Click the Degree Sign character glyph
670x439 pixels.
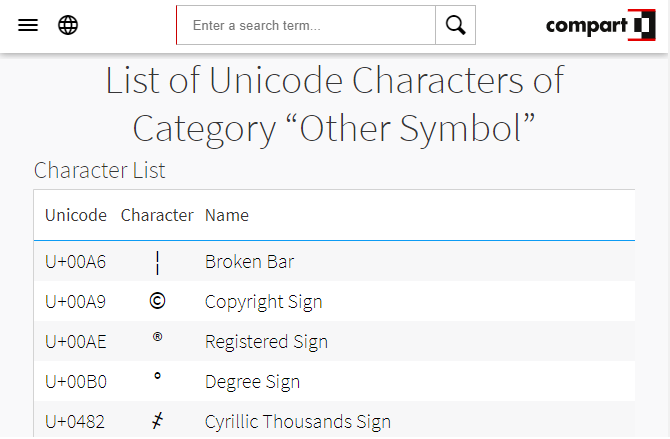click(157, 377)
